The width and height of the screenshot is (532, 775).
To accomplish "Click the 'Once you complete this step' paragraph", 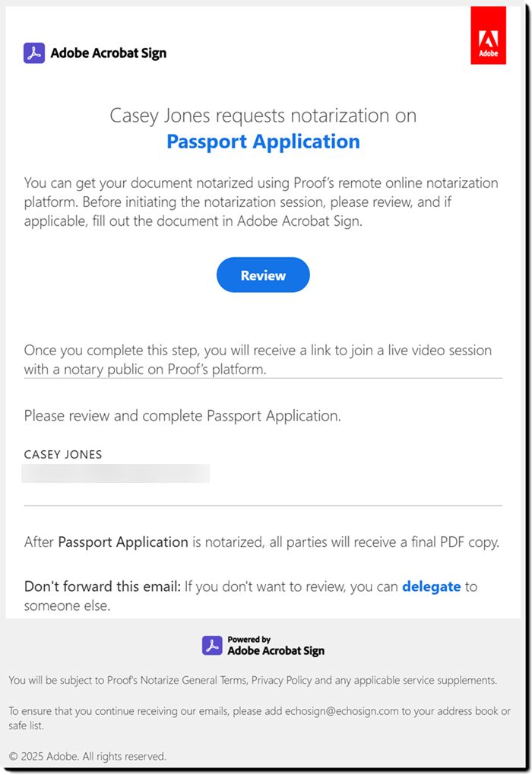I will 258,360.
